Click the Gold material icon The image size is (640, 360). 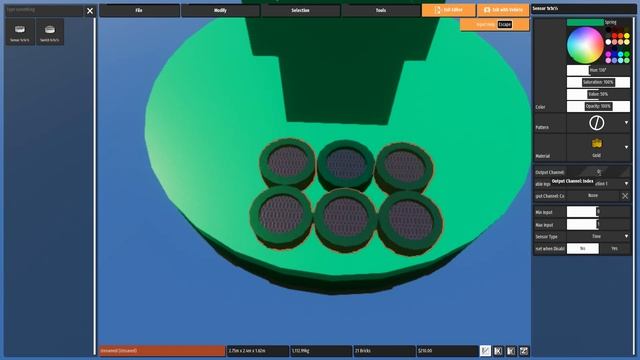pyautogui.click(x=597, y=144)
